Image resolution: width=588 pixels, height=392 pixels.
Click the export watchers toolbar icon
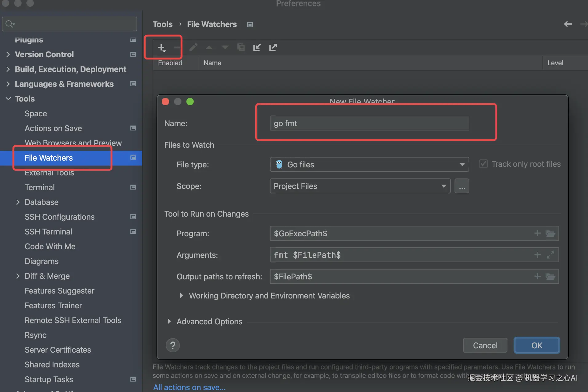click(273, 47)
